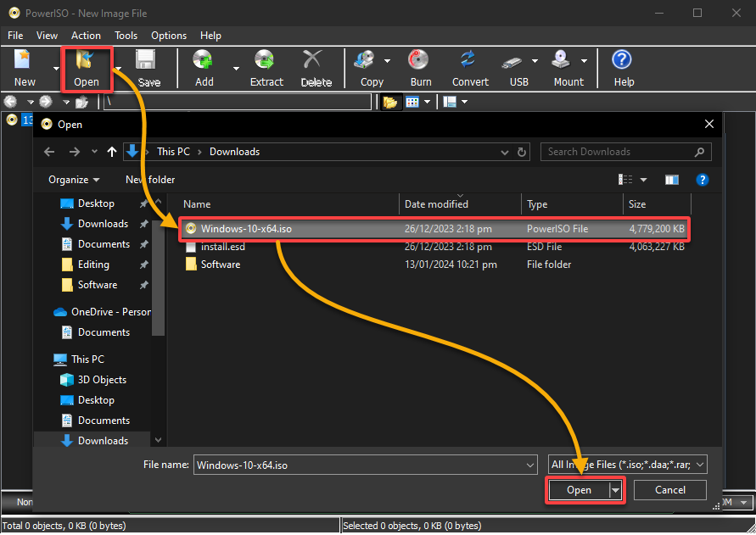Screen dimensions: 756x535
Task: Click the Copy disc icon
Action: [x=364, y=60]
